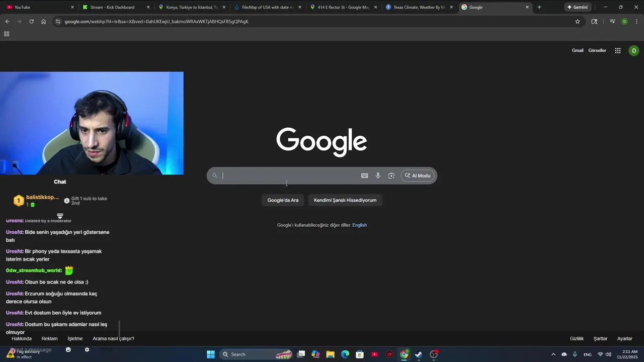
Task: Open Arama nasıl çalışır? link
Action: pyautogui.click(x=113, y=338)
